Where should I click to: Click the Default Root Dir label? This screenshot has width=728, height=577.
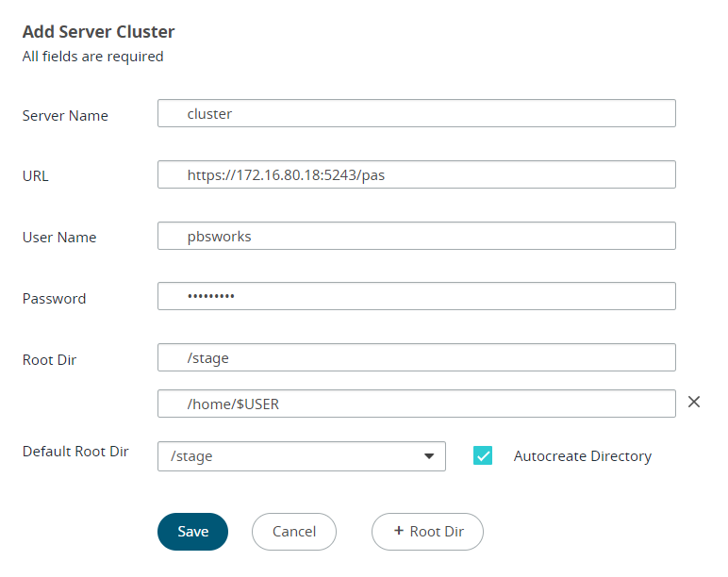75,452
